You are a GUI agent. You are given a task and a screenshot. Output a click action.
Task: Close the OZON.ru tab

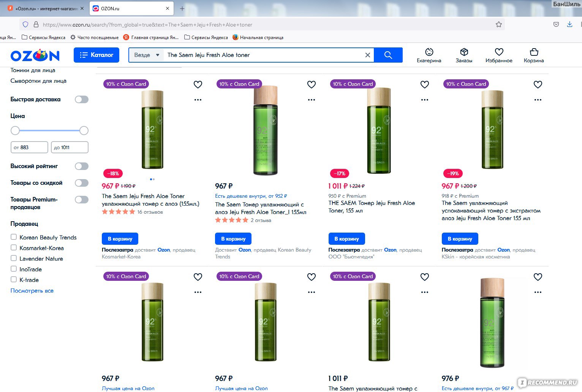(168, 8)
